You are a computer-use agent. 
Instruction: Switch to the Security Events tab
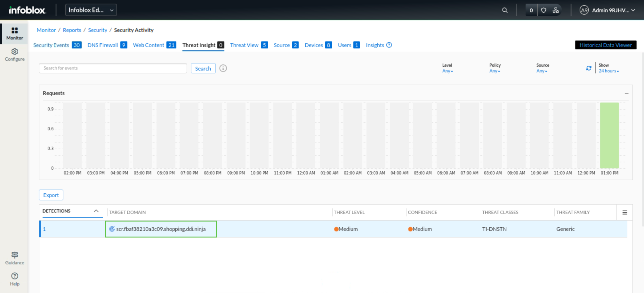pyautogui.click(x=51, y=45)
